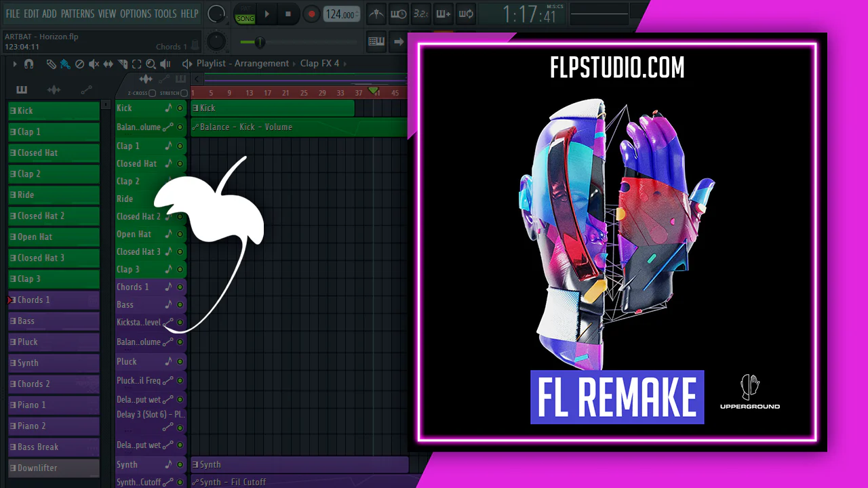The width and height of the screenshot is (868, 488).
Task: Open the Playlist - Arrangement selector
Action: [x=243, y=64]
